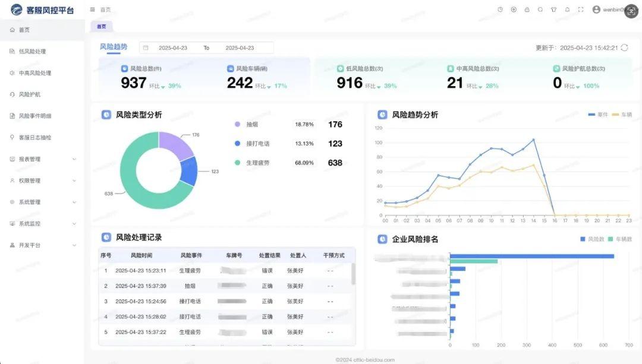Click the sidebar collapse hamburger icon

click(x=93, y=10)
